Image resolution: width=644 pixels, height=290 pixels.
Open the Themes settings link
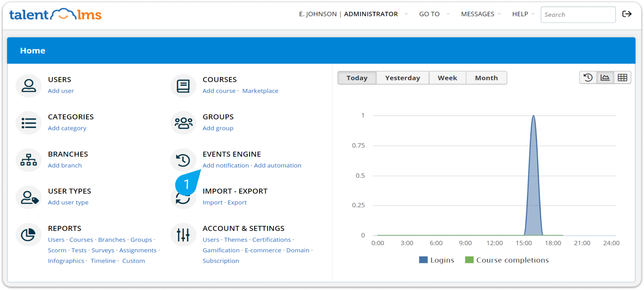click(236, 240)
